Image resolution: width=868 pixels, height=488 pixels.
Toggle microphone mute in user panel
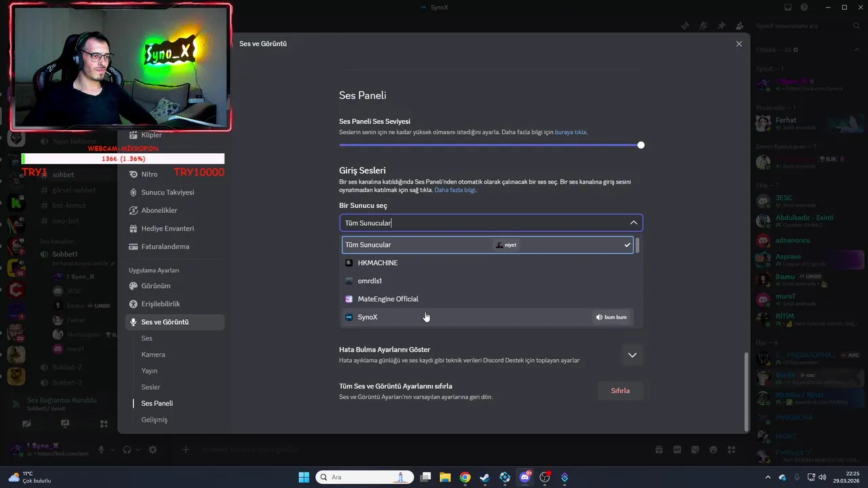coord(102,450)
